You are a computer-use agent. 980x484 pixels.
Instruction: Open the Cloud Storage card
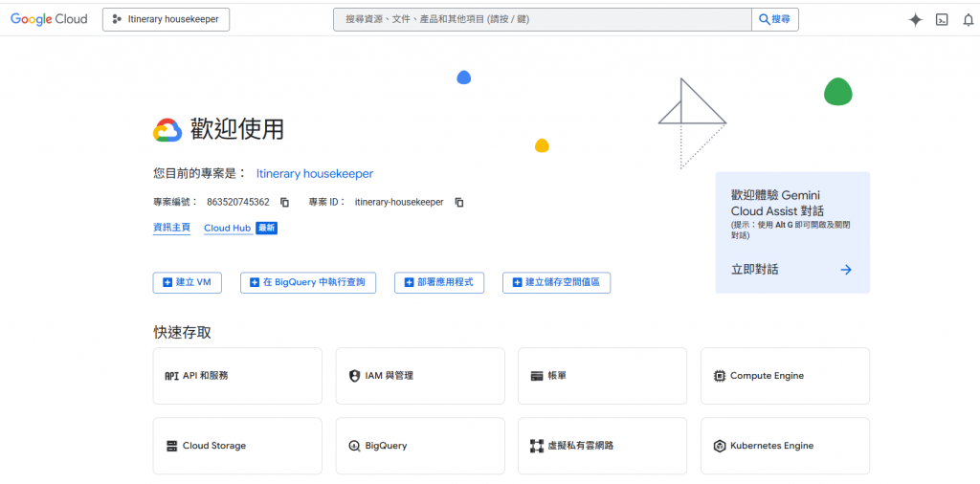(x=237, y=446)
